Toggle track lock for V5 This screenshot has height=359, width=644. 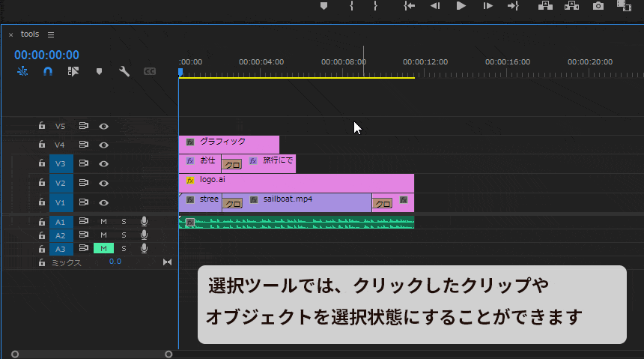click(x=41, y=125)
